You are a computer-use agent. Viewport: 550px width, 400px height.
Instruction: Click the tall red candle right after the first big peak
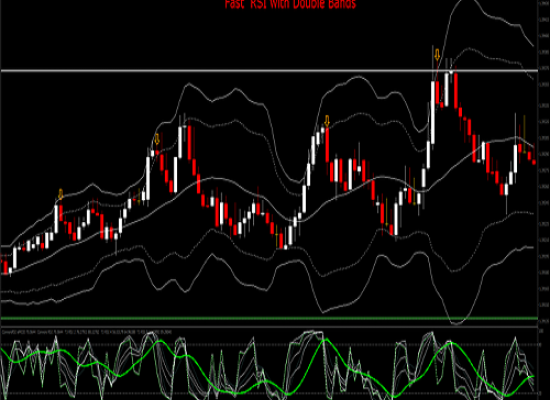[x=189, y=143]
